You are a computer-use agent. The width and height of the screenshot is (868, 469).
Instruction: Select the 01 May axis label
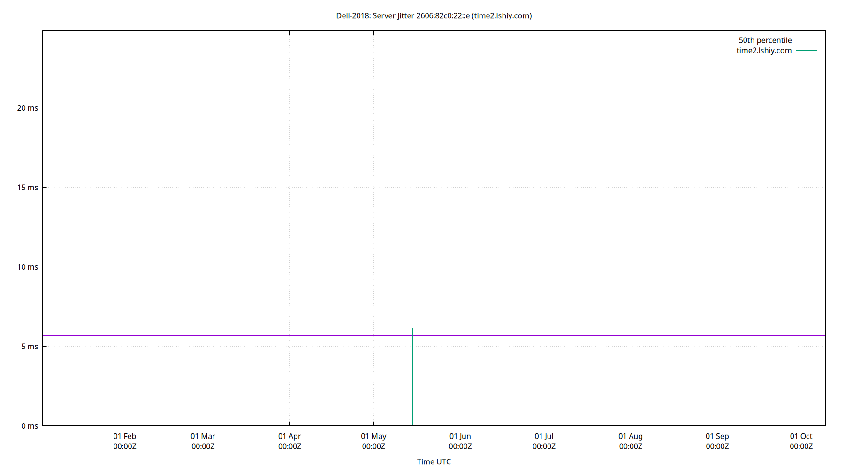374,436
